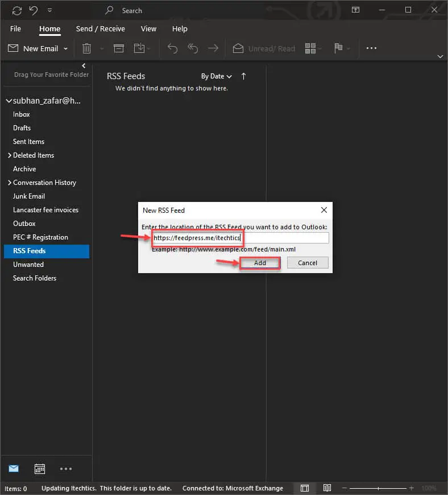The width and height of the screenshot is (448, 495).
Task: Open the Sent Items folder
Action: [x=28, y=142]
